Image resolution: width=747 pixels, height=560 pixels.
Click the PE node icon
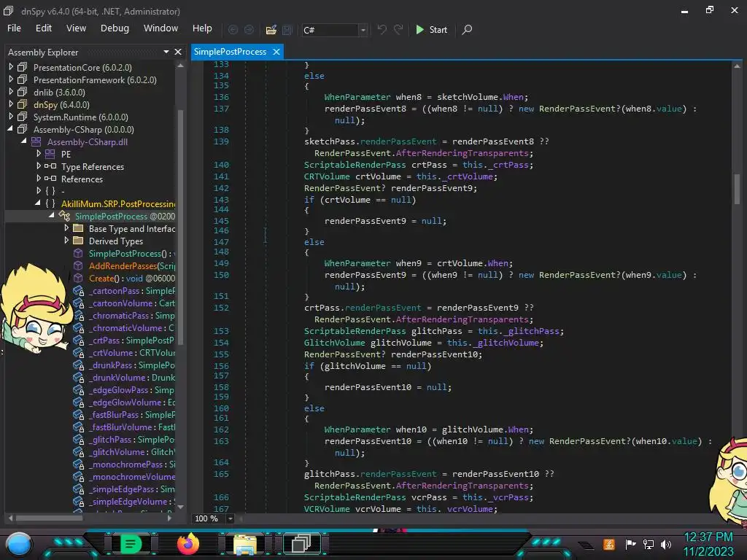(50, 154)
